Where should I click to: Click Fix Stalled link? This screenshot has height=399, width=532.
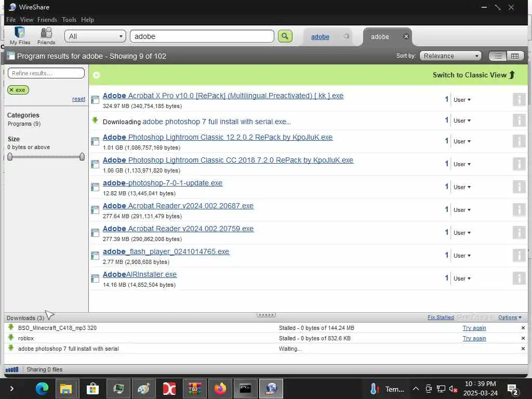(441, 317)
